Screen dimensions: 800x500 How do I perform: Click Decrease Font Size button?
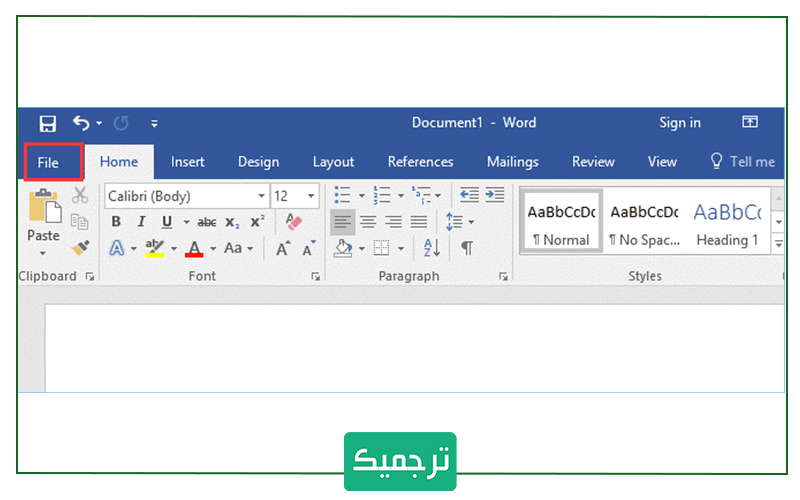tap(308, 248)
